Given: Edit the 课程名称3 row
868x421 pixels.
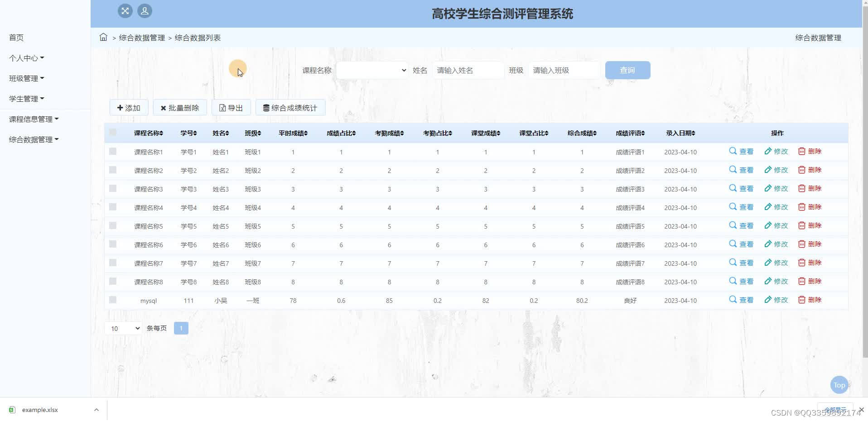Looking at the screenshot, I should point(776,188).
